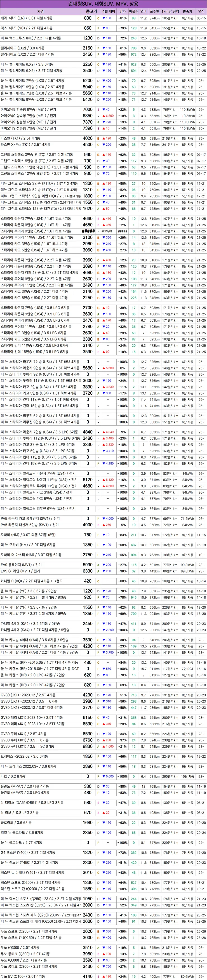Click price 3960 for 스타리아 라운지 7인승 디젤
The width and height of the screenshot is (207, 980).
[88, 260]
